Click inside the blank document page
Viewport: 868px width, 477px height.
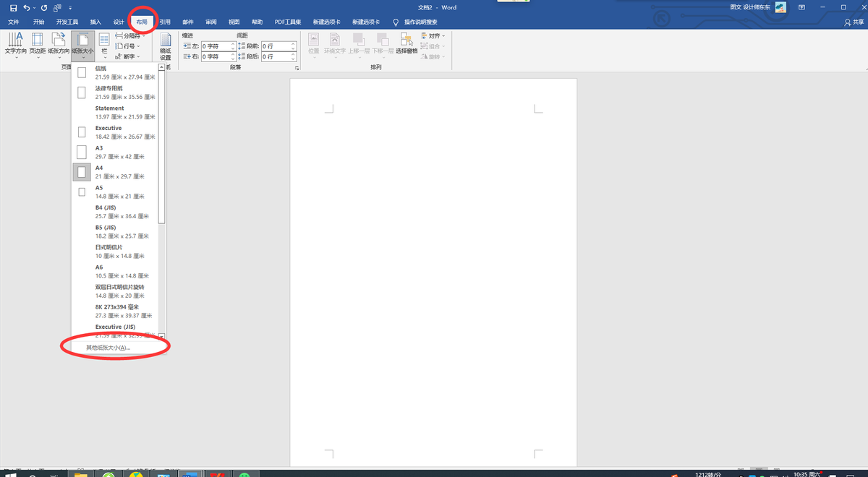pyautogui.click(x=433, y=272)
